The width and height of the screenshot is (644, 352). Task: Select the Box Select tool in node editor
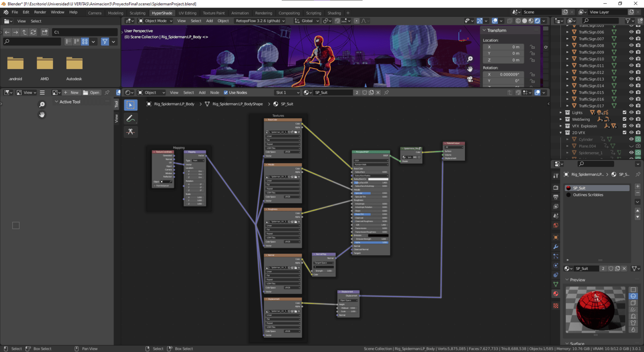click(x=130, y=105)
